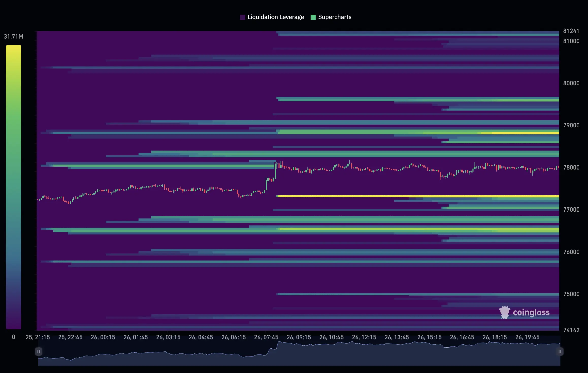Click the green Supercharts legend swatch
Screen dimensions: 588x373
[x=313, y=17]
